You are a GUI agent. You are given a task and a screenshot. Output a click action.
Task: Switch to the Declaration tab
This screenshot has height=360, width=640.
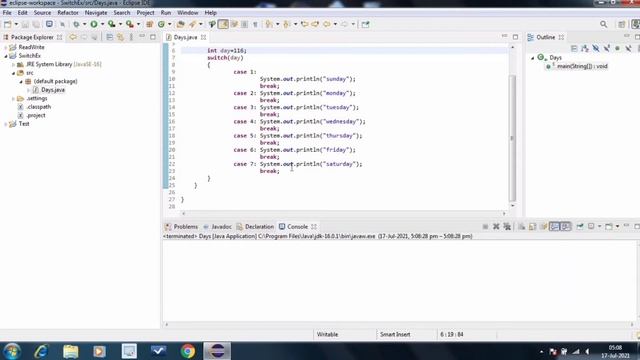[x=255, y=227]
